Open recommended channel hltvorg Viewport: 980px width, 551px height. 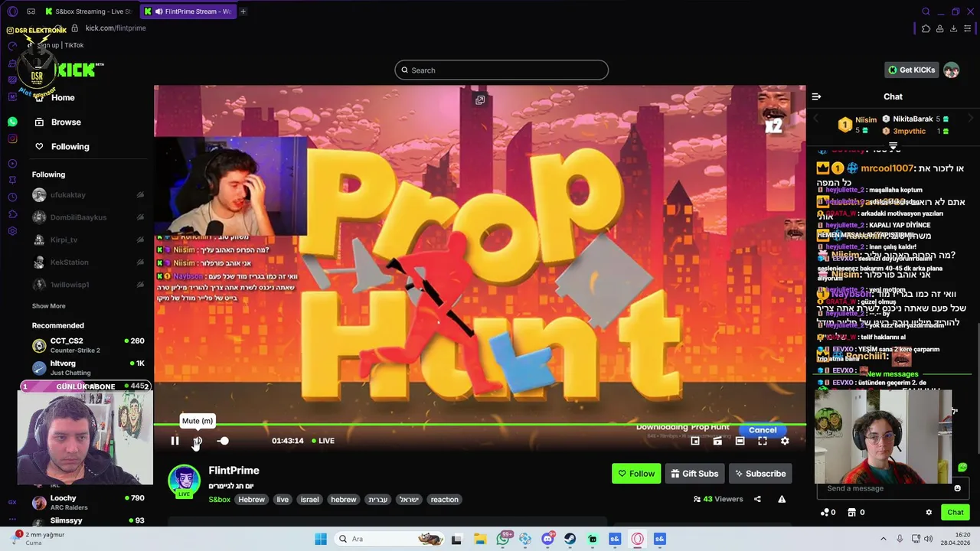[88, 367]
